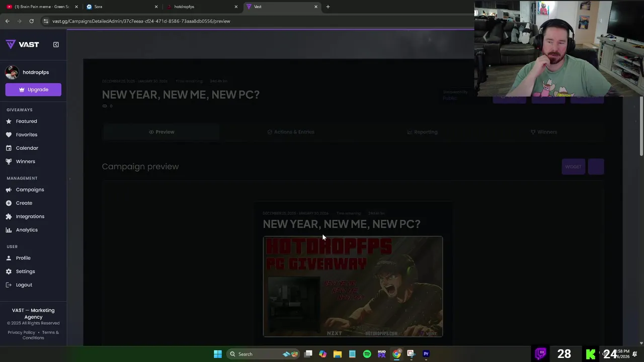Switch to Brain Pain meme browser tab
The height and width of the screenshot is (362, 644).
tap(43, 7)
